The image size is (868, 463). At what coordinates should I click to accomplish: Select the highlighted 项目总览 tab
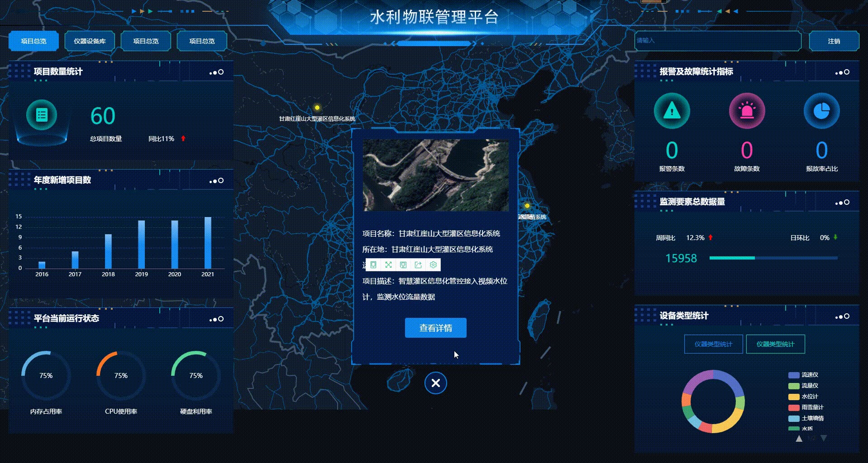[33, 41]
